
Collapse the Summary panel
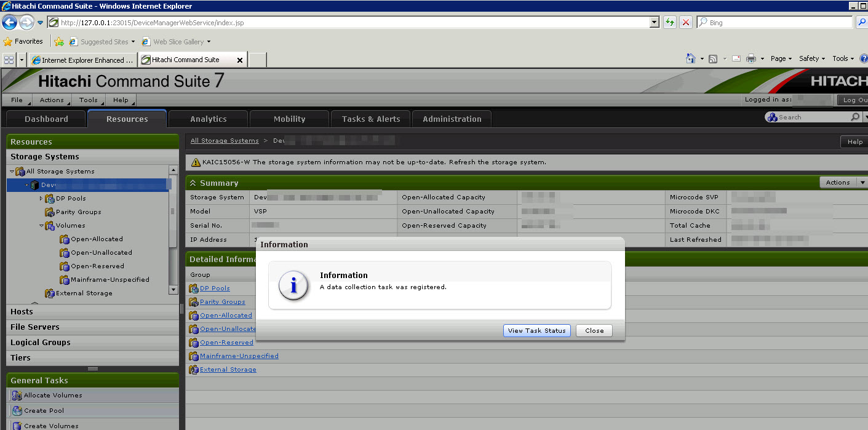(193, 183)
